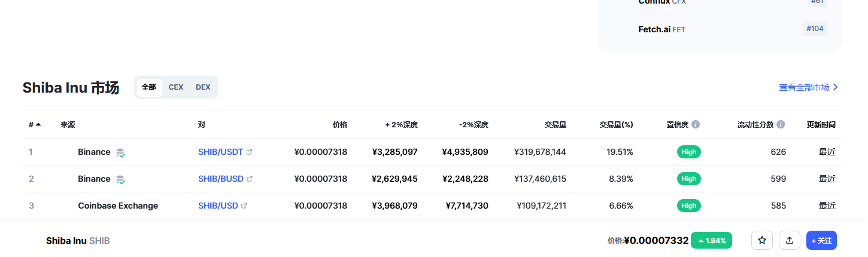The width and height of the screenshot is (868, 257).
Task: Click the 置信度 info icon
Action: (x=696, y=124)
